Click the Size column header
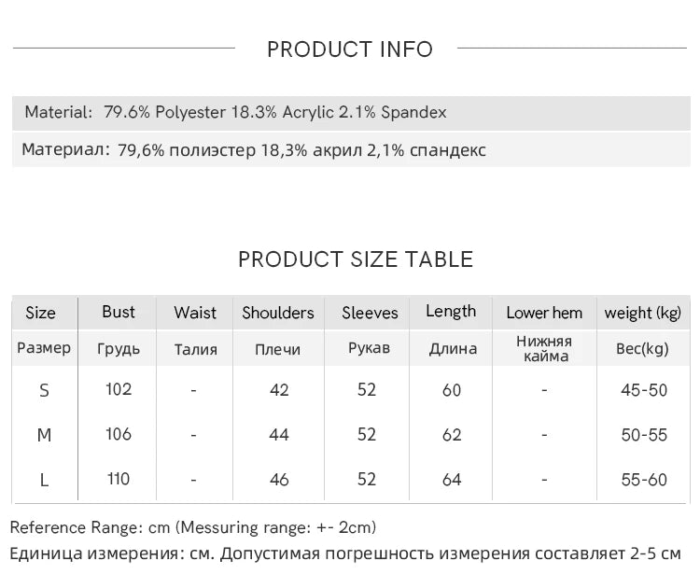700x588 pixels. click(x=41, y=313)
